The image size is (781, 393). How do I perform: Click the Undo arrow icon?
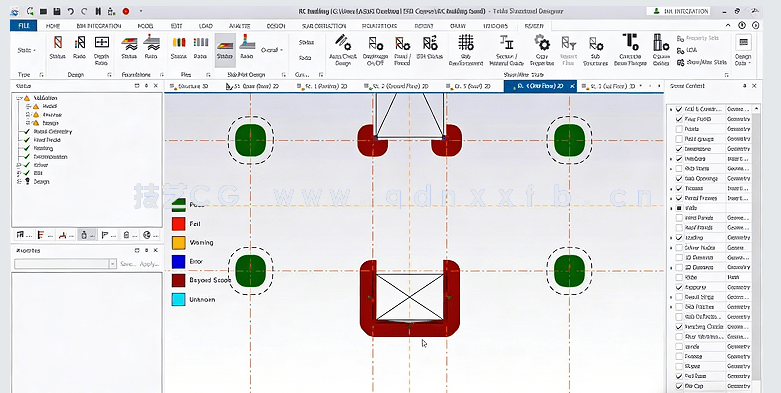click(70, 11)
